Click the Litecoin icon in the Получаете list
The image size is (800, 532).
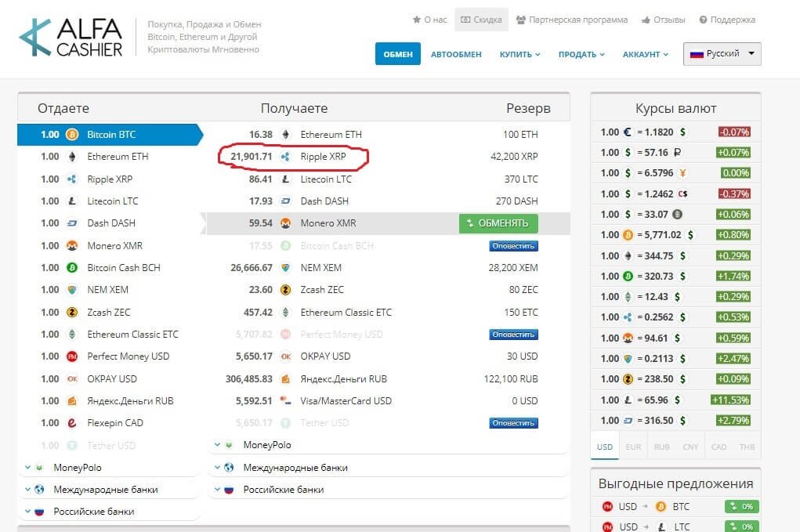[x=286, y=179]
